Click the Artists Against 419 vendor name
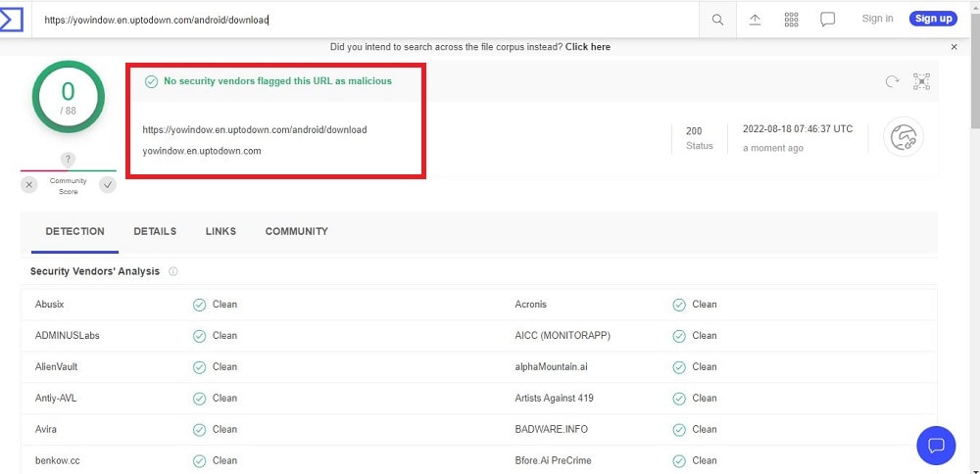The width and height of the screenshot is (980, 474). pyautogui.click(x=555, y=398)
